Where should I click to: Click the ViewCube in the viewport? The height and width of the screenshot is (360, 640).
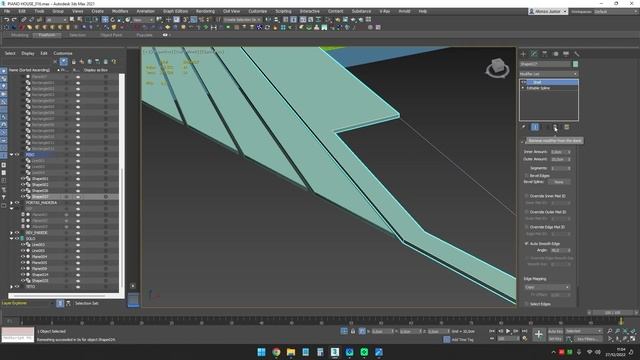497,67
